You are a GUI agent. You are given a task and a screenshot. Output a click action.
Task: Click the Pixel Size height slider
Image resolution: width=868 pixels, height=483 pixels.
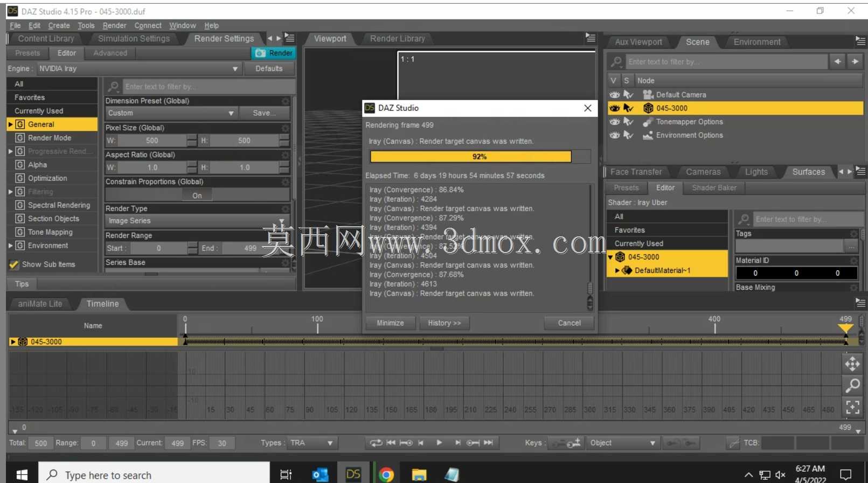[244, 141]
